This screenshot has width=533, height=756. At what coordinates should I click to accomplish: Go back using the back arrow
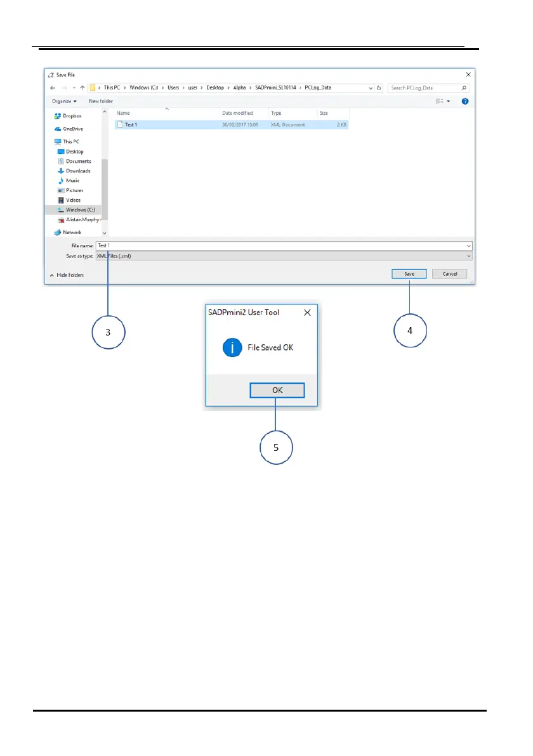coord(53,88)
